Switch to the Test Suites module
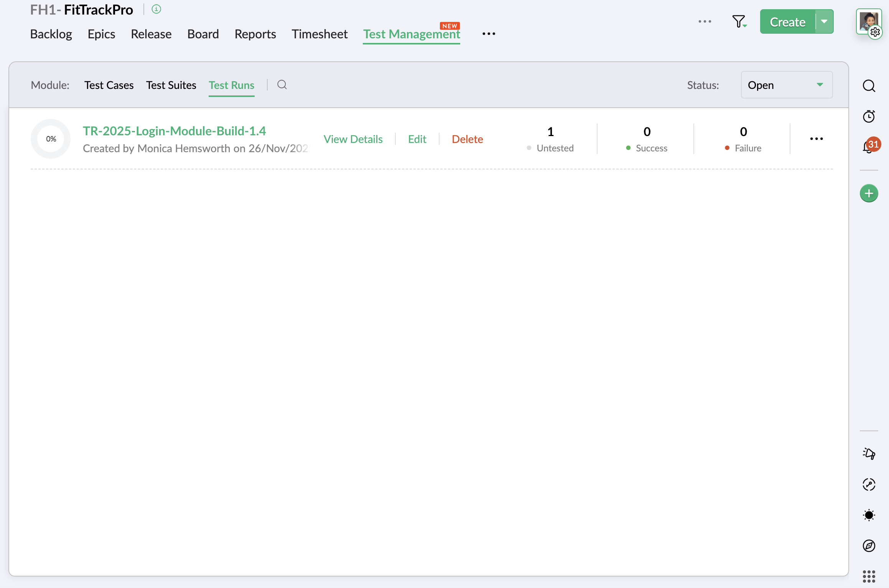 tap(171, 85)
